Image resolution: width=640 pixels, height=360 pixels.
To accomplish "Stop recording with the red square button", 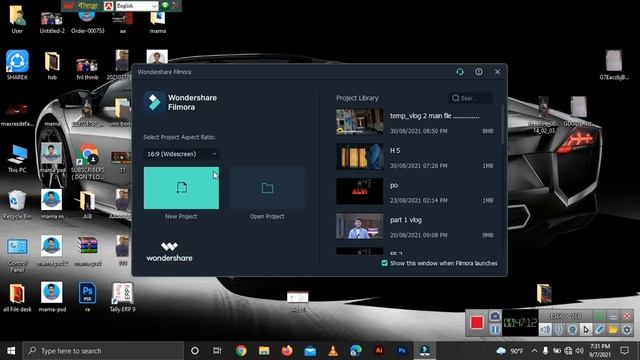I will [x=477, y=322].
